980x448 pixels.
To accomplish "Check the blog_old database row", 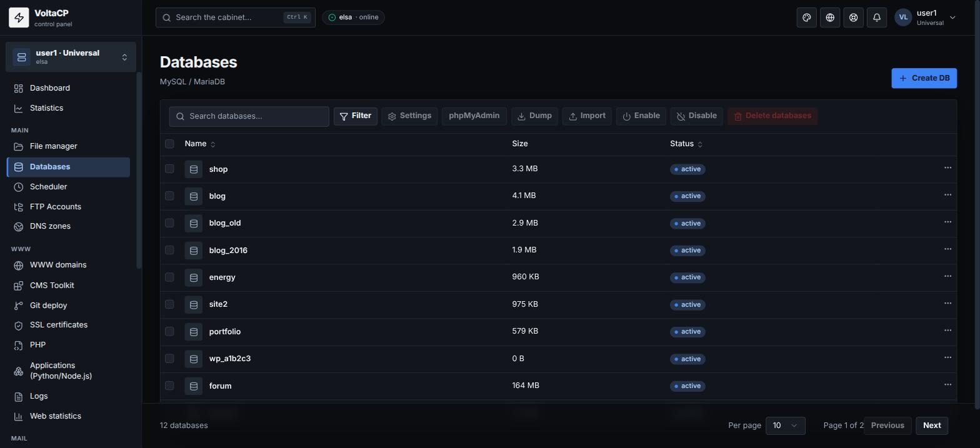I will point(169,223).
